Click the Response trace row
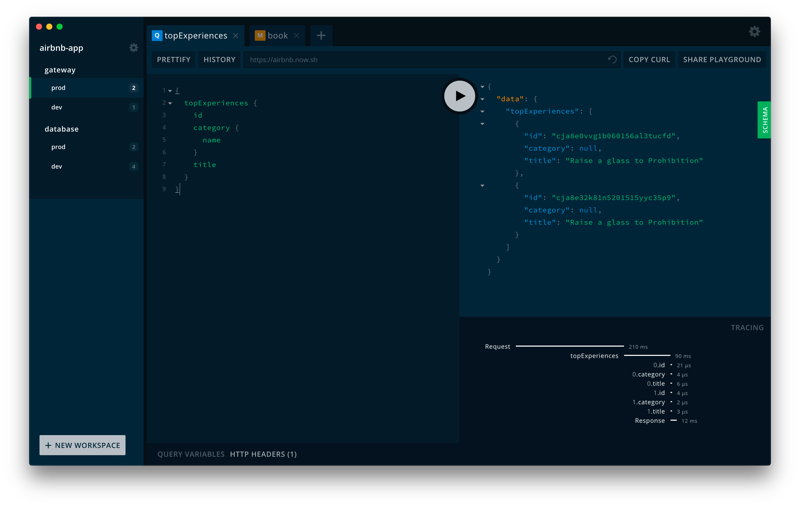Image resolution: width=800 pixels, height=507 pixels. pos(665,421)
